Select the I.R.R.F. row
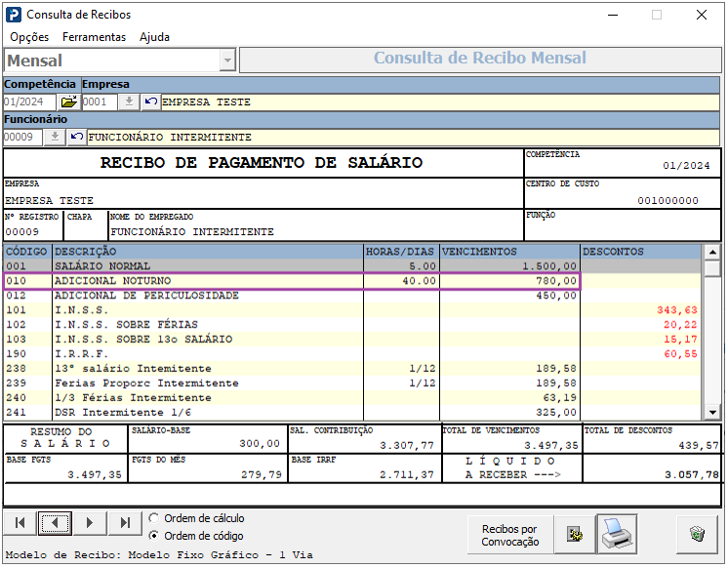The image size is (728, 568). pos(353,354)
